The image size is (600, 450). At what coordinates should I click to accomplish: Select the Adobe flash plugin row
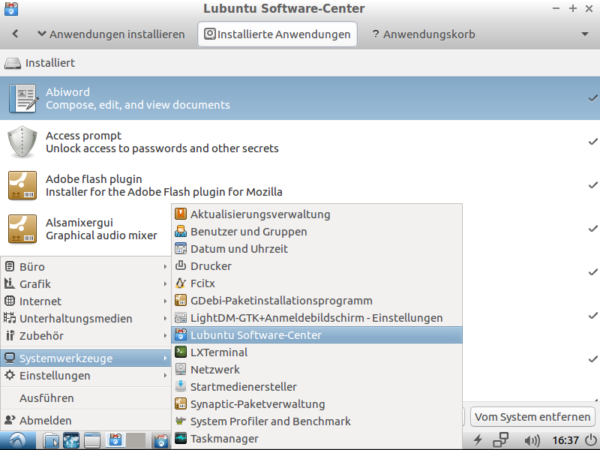point(300,186)
